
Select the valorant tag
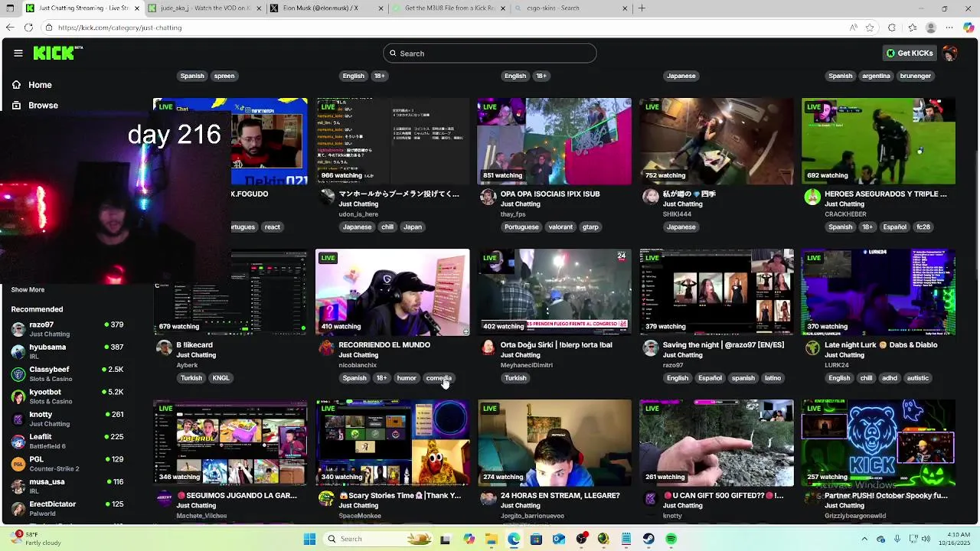(560, 227)
